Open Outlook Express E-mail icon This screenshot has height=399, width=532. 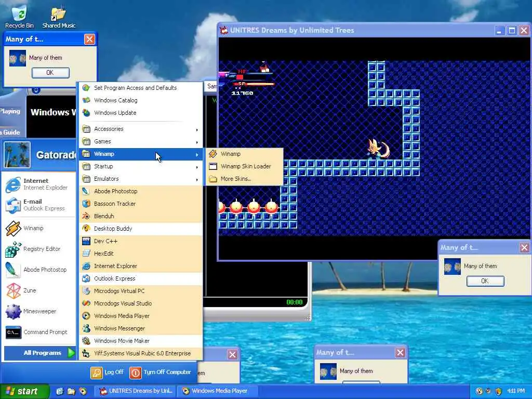point(13,205)
